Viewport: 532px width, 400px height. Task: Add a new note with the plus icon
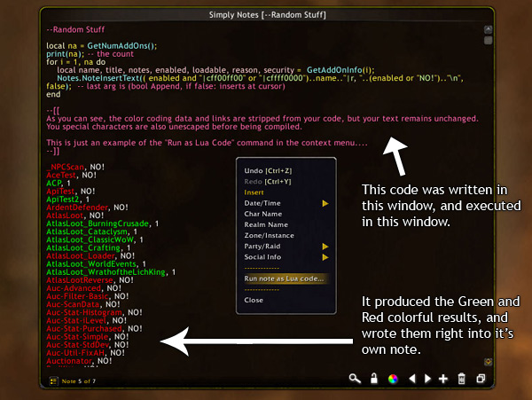point(443,379)
